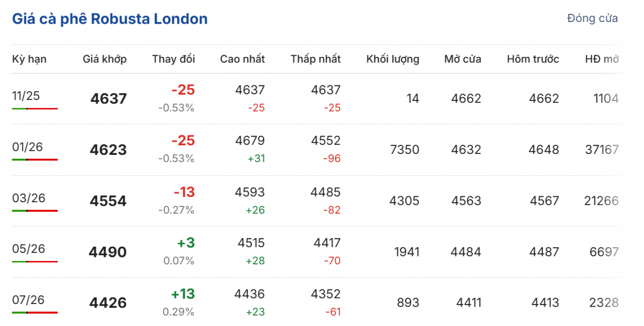Click matched price 4637
The width and height of the screenshot is (644, 326).
coord(108,99)
